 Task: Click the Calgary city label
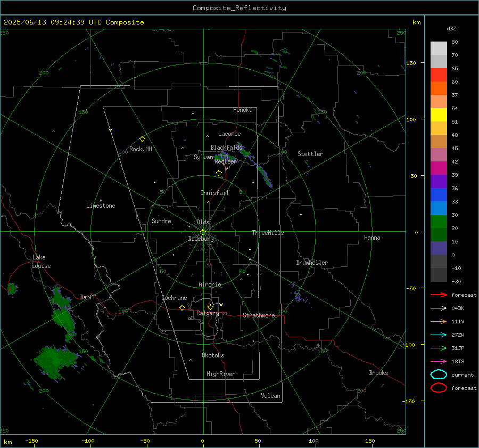[208, 313]
